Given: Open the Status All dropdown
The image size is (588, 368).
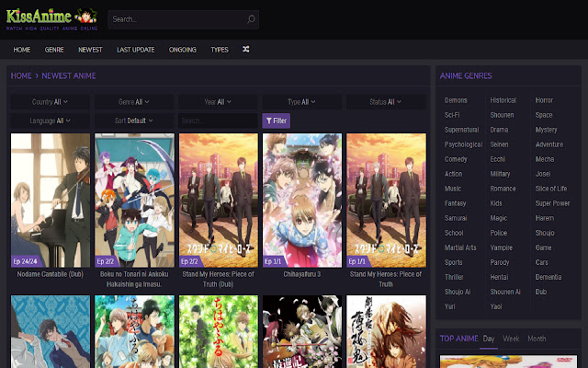Looking at the screenshot, I should [386, 102].
